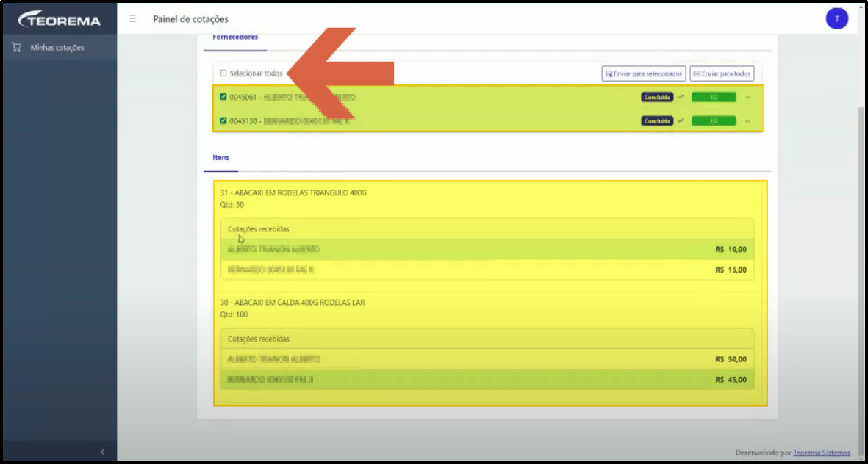Click Concluída badge on supplier 0045130 row
The width and height of the screenshot is (868, 465).
click(657, 120)
